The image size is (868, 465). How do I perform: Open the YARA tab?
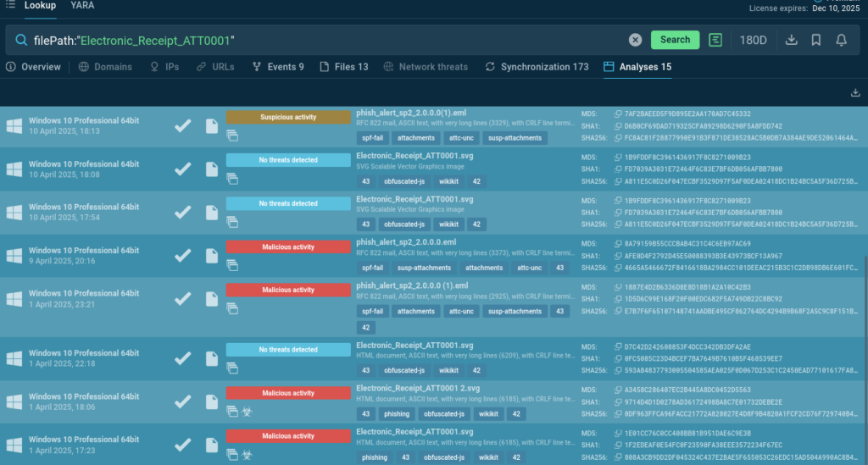point(82,6)
